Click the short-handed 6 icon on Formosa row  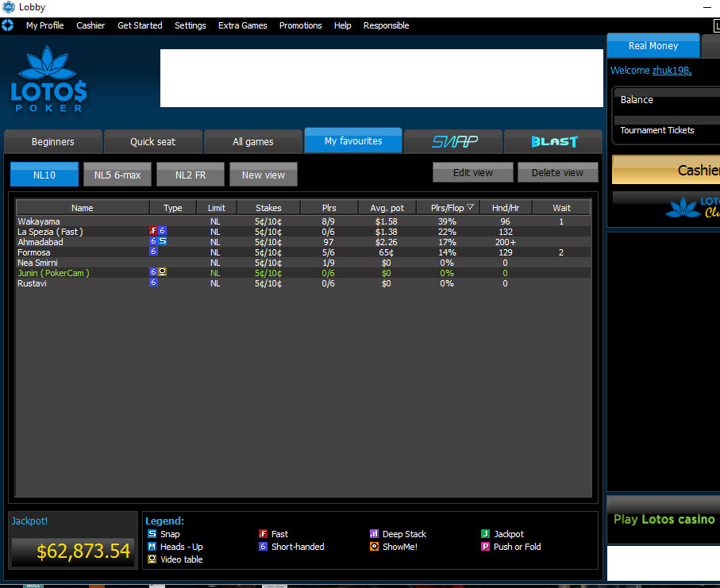tap(153, 252)
